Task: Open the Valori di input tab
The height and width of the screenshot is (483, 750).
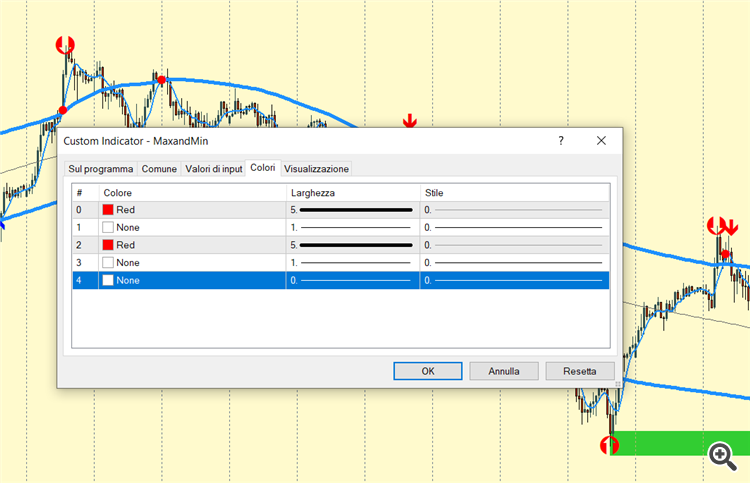Action: [214, 169]
